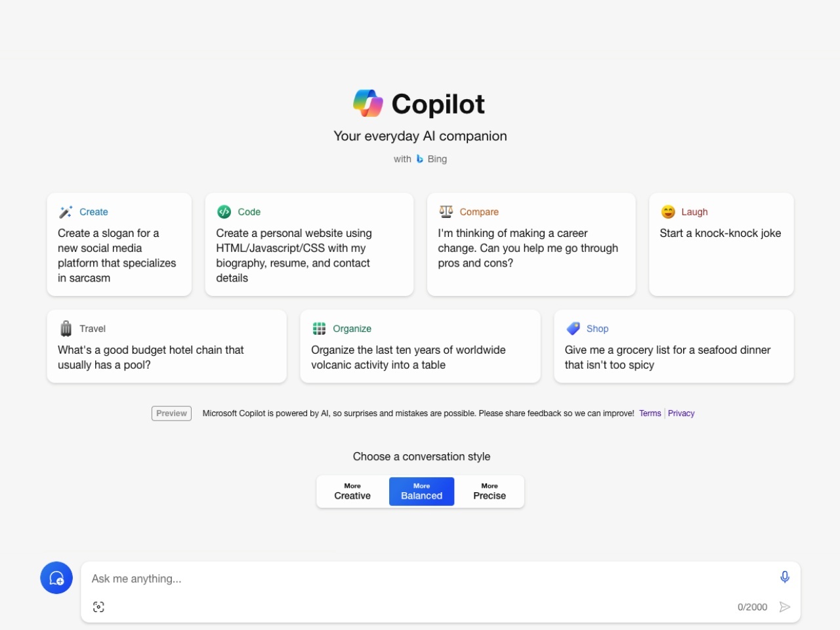Activate the microphone voice input icon
840x630 pixels.
coord(784,577)
